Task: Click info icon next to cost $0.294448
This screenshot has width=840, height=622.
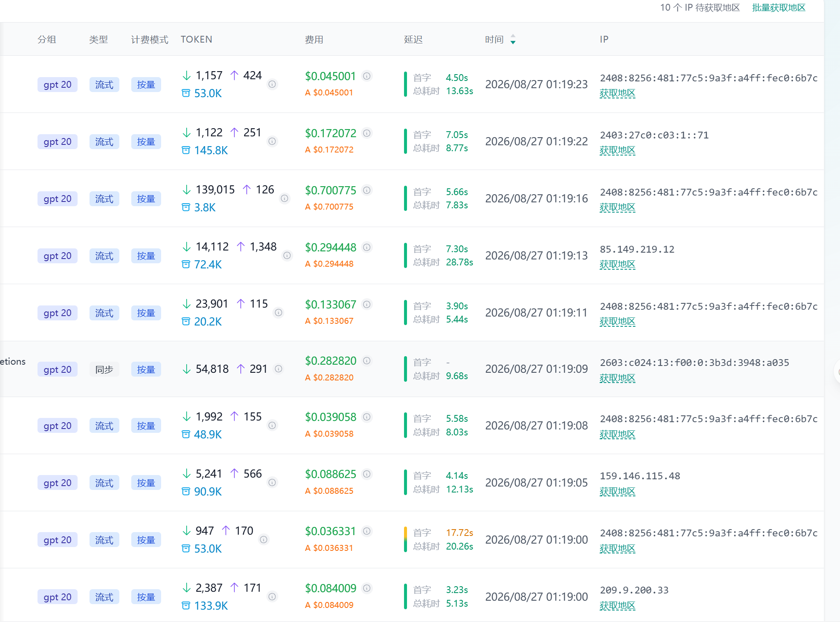Action: [x=367, y=248]
